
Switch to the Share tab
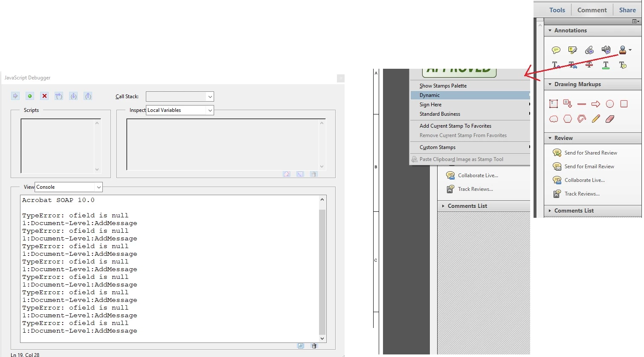click(627, 10)
